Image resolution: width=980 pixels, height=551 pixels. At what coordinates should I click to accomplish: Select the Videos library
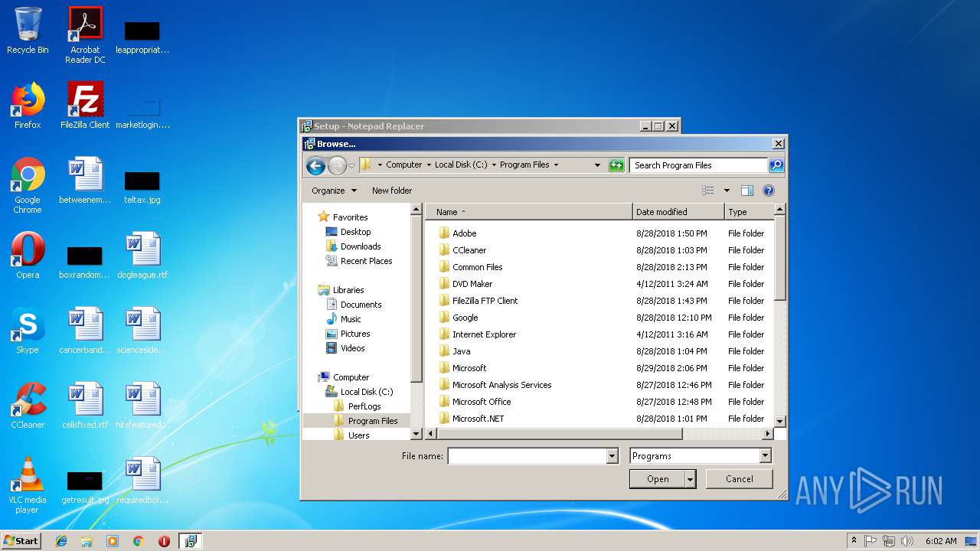pos(352,348)
